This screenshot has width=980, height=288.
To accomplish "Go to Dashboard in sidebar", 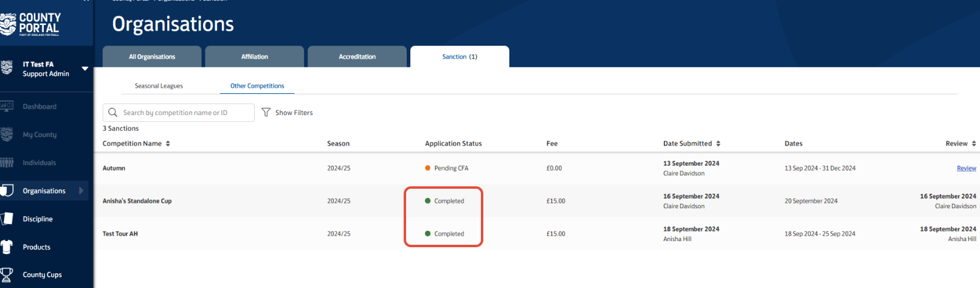I will 40,107.
